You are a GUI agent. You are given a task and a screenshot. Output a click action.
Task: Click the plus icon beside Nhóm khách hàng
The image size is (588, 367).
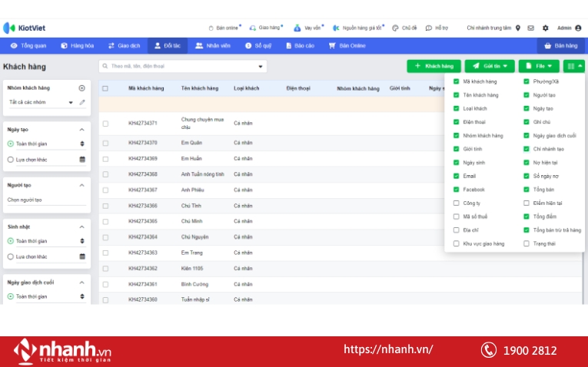coord(82,88)
